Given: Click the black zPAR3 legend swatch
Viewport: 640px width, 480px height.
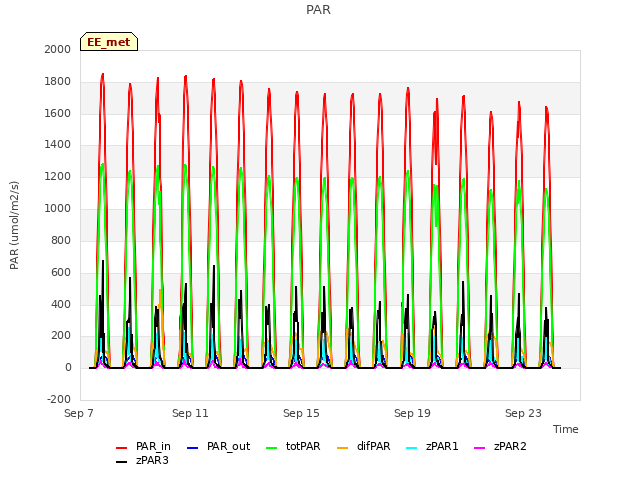Looking at the screenshot, I should tap(122, 462).
